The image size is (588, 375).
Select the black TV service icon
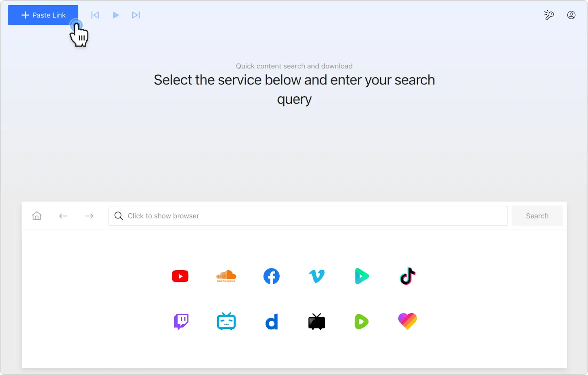[317, 322]
